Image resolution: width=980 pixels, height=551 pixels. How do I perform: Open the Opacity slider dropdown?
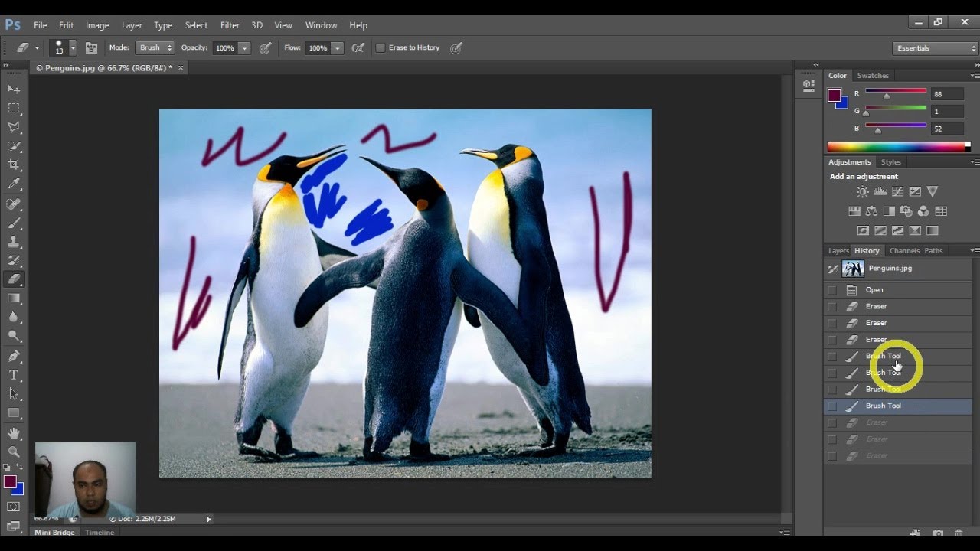pyautogui.click(x=244, y=47)
